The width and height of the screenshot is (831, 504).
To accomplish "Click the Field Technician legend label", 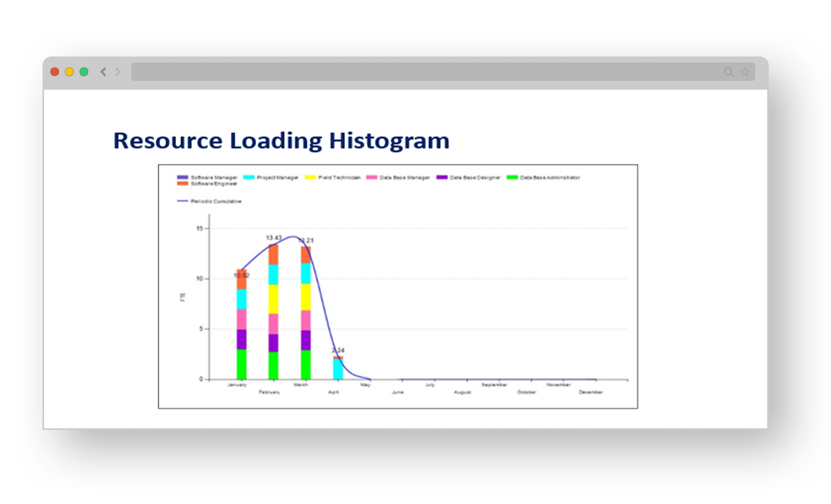I will click(x=339, y=177).
